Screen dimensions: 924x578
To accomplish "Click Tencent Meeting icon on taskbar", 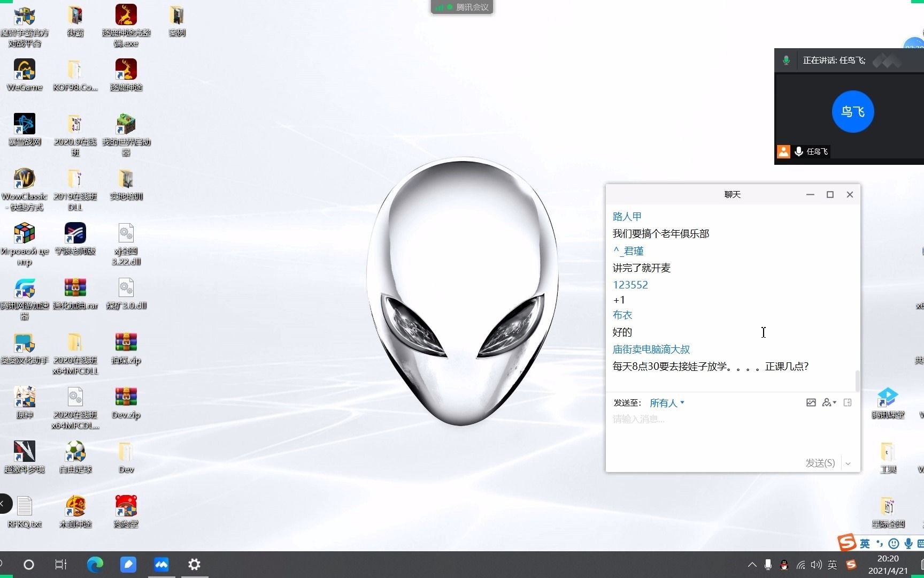I will 161,564.
